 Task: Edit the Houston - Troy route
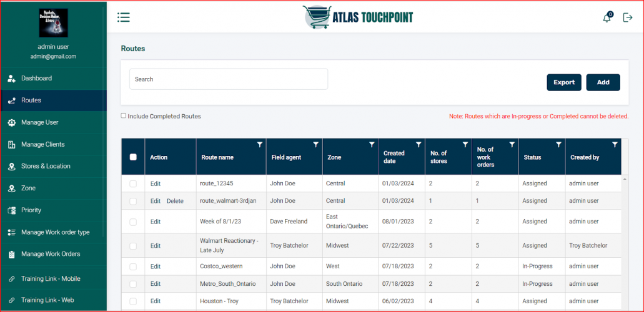coord(156,301)
